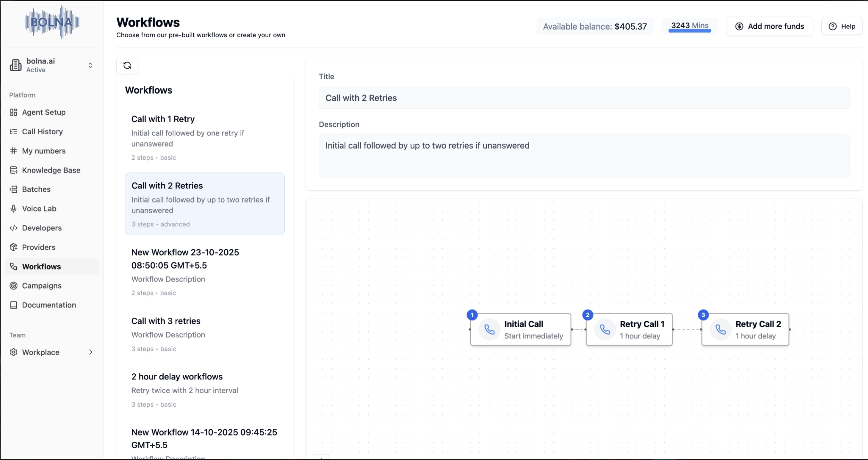Go to Batches page
The image size is (868, 460).
click(36, 189)
